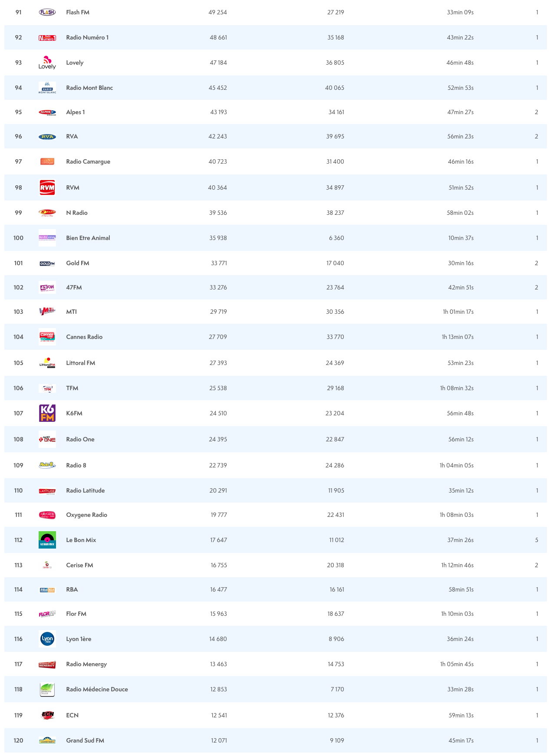Viewport: 553px width, 756px height.
Task: Click the 49 254 sessions value for Flash FM
Action: click(x=217, y=12)
